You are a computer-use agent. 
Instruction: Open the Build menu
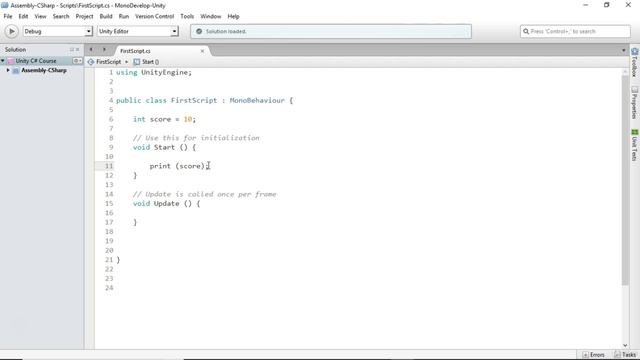coord(106,16)
